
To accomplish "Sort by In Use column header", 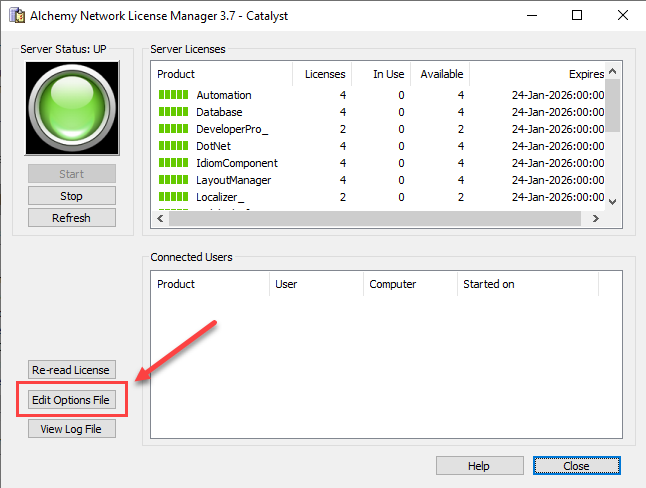I will [381, 74].
